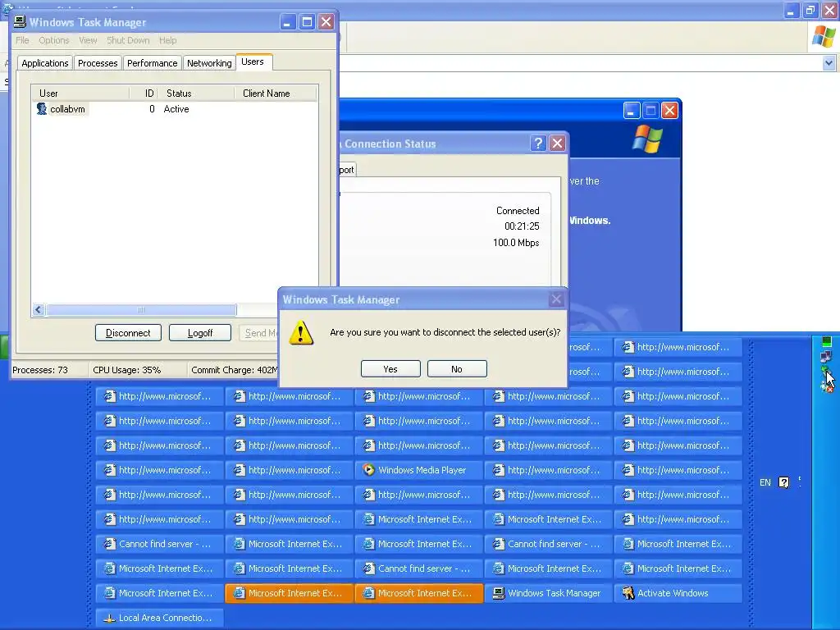Click the partly hidden Send Message button
Image resolution: width=840 pixels, height=630 pixels.
coord(259,333)
